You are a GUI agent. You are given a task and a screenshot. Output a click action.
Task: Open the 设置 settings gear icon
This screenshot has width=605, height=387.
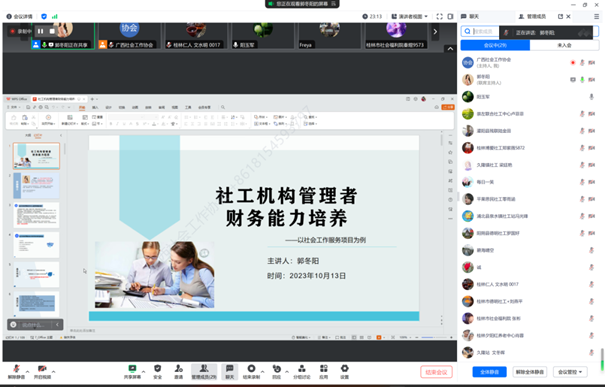point(345,372)
